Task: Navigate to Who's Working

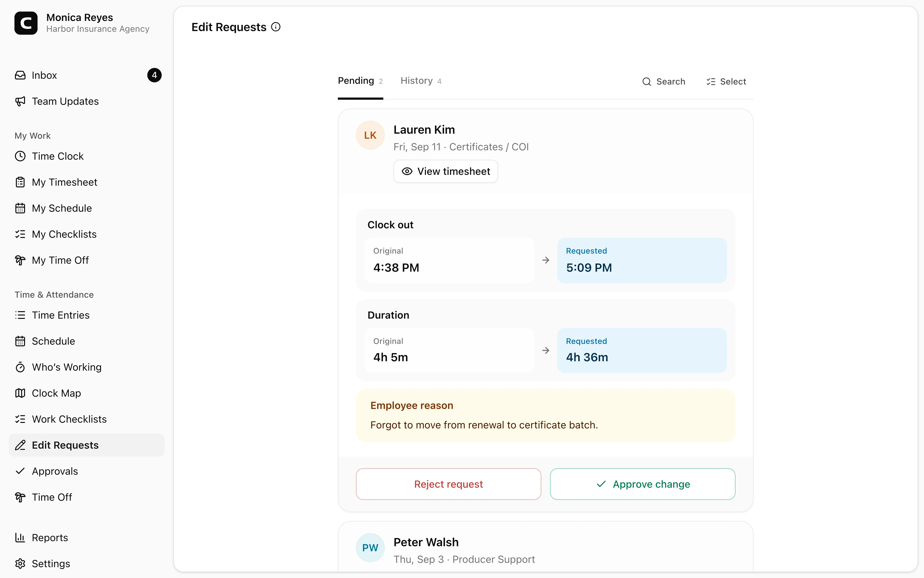Action: 87,367
